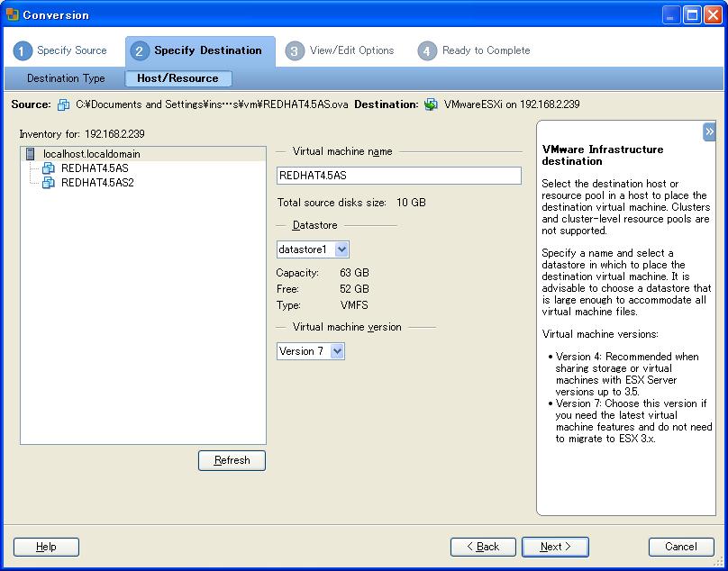This screenshot has width=728, height=571.
Task: Click the Inventory for: 192.168.2.239 label
Action: click(82, 134)
